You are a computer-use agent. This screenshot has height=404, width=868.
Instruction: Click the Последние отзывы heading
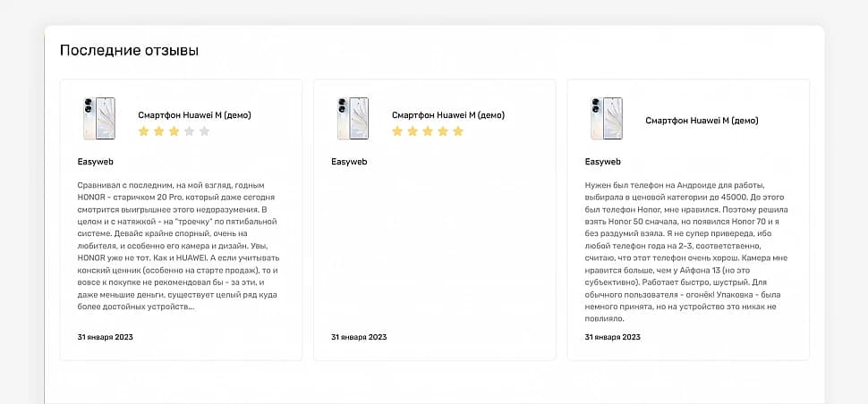coord(129,50)
